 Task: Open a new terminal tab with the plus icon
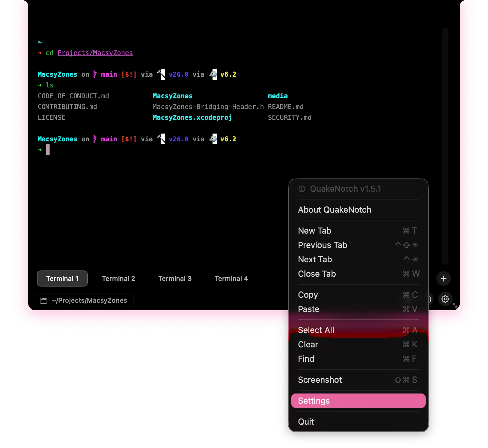[x=444, y=279]
